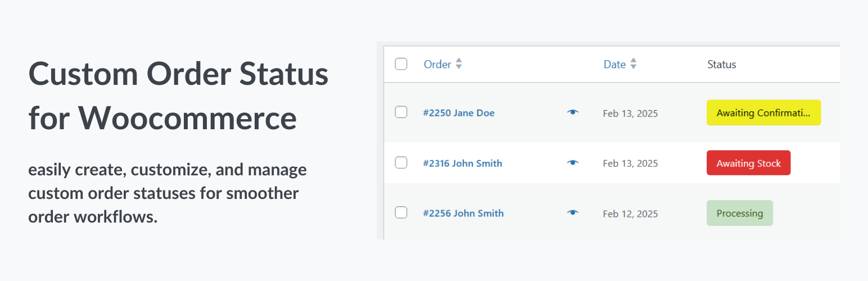Open order #2256 John Smith

[463, 213]
